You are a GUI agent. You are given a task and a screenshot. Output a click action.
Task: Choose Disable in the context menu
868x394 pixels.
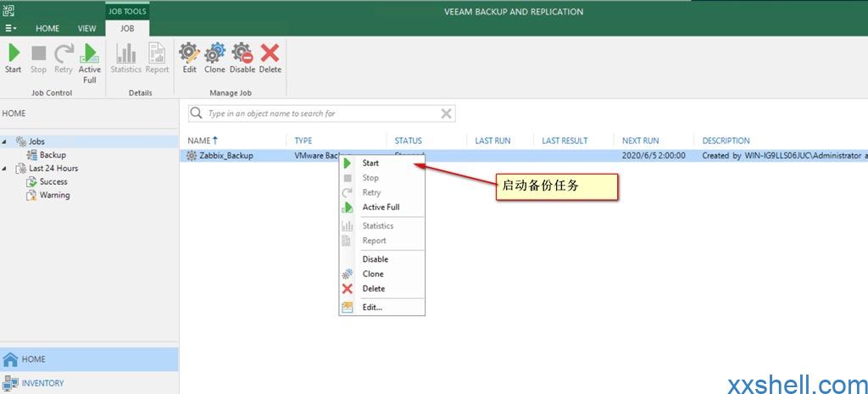(382, 259)
